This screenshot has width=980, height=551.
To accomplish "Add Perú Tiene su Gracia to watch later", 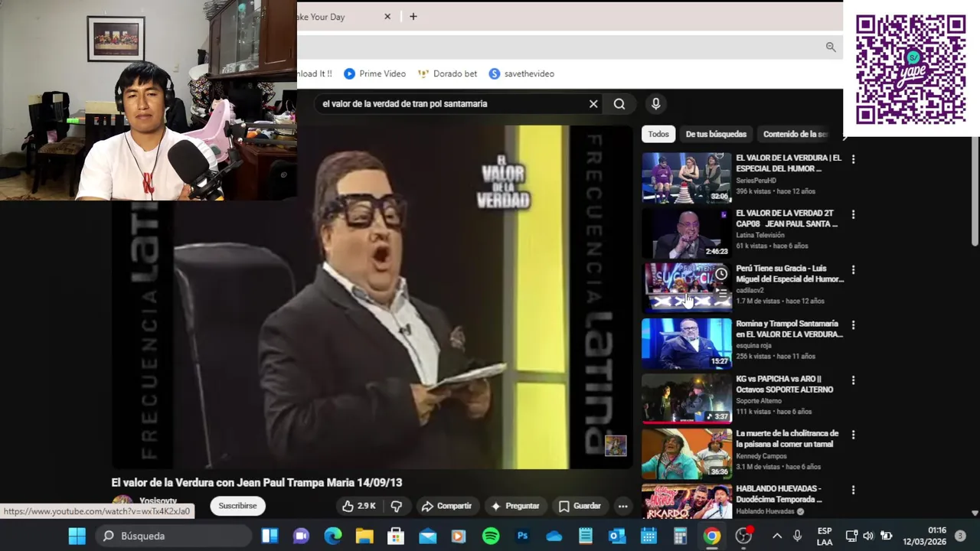I will coord(721,274).
